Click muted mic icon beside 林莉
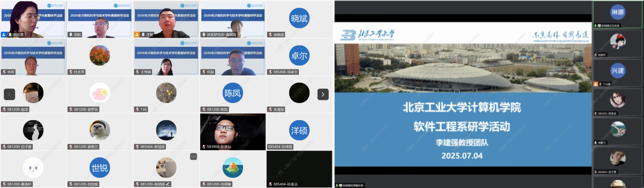Image resolution: width=644 pixels, height=188 pixels. pyautogui.click(x=4, y=72)
